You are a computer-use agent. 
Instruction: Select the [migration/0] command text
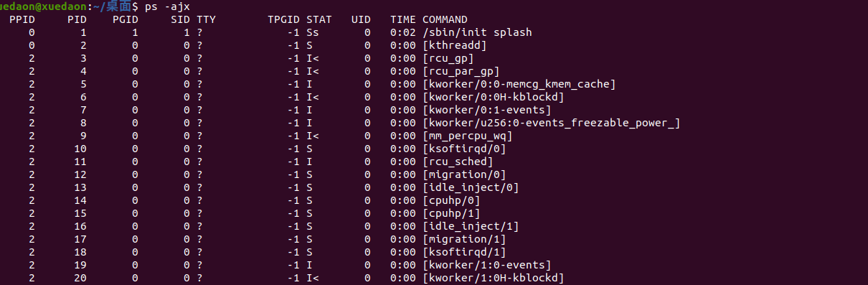pos(464,174)
